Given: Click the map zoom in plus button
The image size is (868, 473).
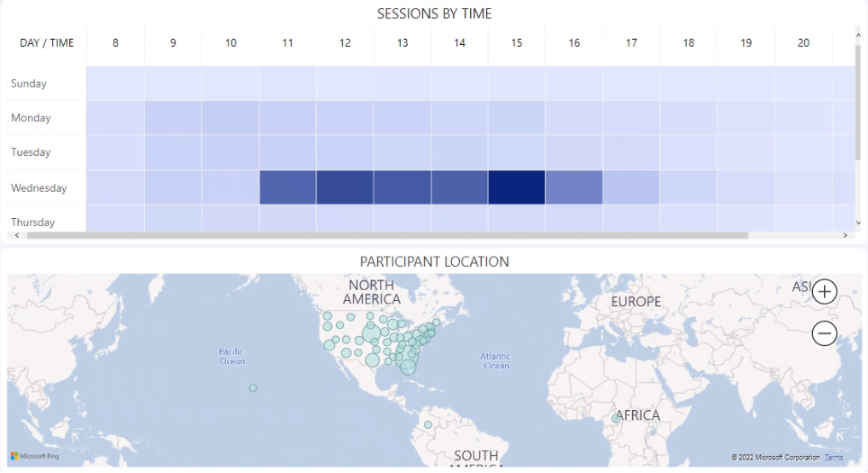Looking at the screenshot, I should click(825, 291).
